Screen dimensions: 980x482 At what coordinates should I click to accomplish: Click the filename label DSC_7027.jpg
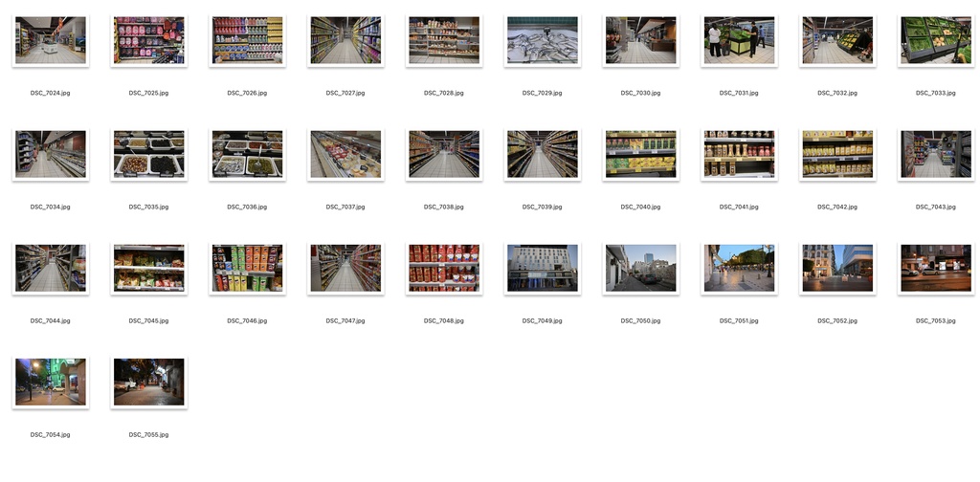(x=345, y=93)
